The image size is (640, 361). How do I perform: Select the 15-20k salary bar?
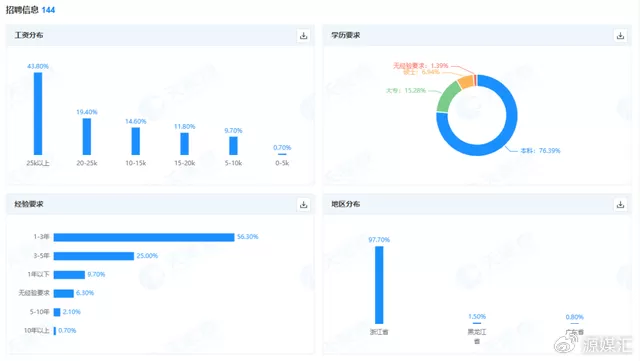[184, 144]
